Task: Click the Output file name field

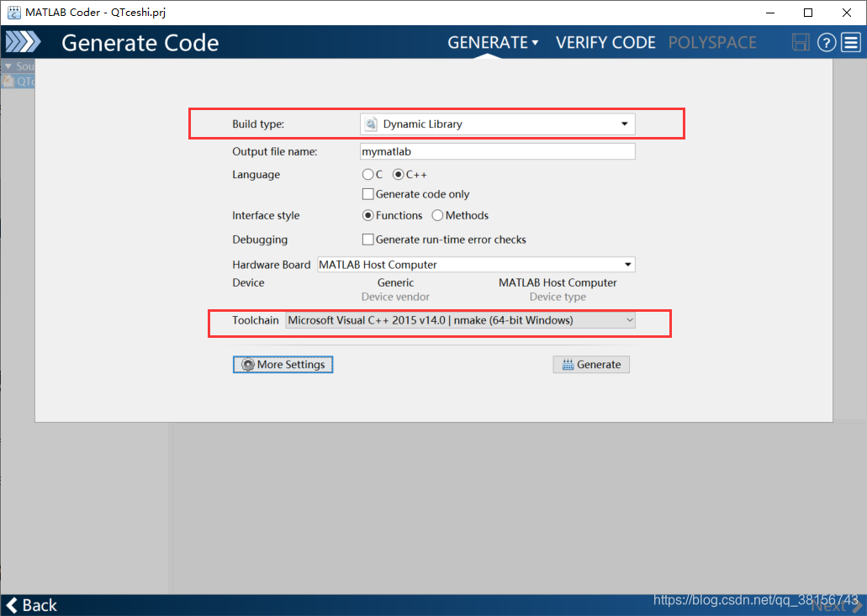Action: pyautogui.click(x=498, y=151)
